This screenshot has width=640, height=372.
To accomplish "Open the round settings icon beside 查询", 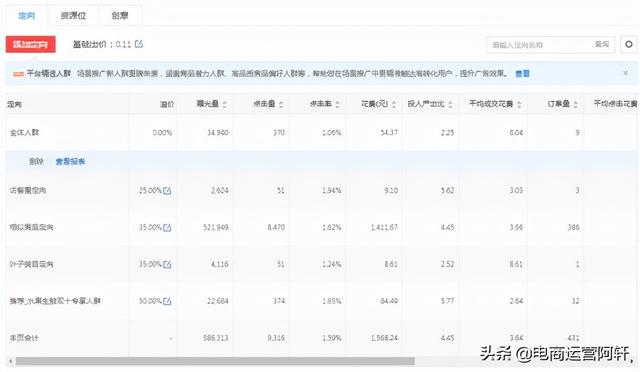I will coord(629,44).
